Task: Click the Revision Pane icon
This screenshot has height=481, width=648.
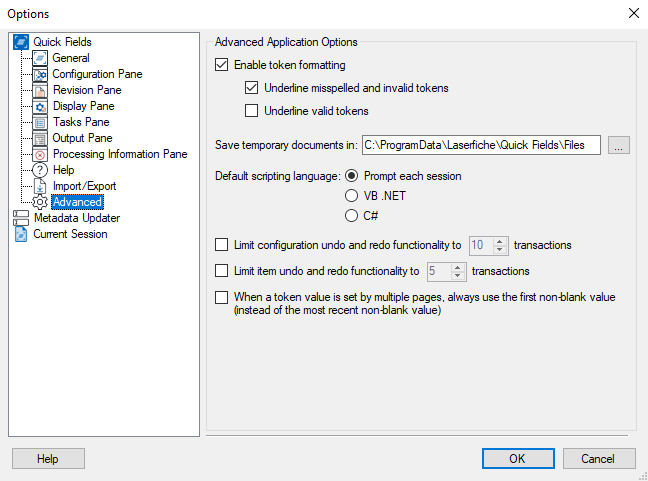Action: point(40,90)
